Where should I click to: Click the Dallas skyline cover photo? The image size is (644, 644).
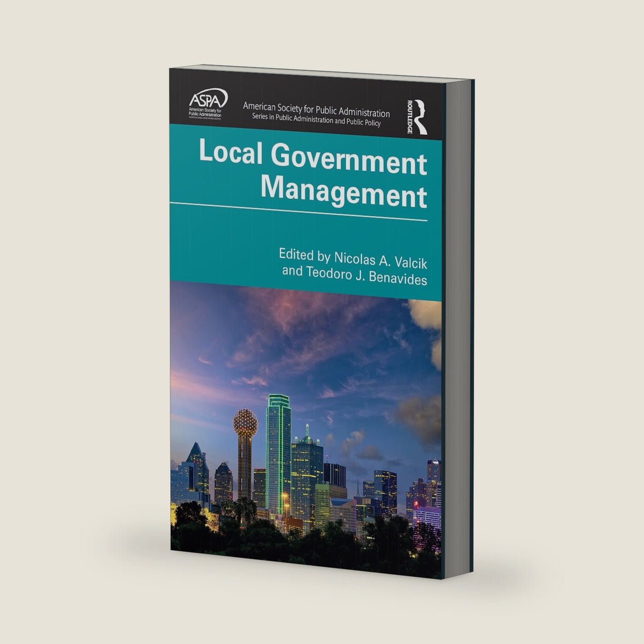coord(306,429)
